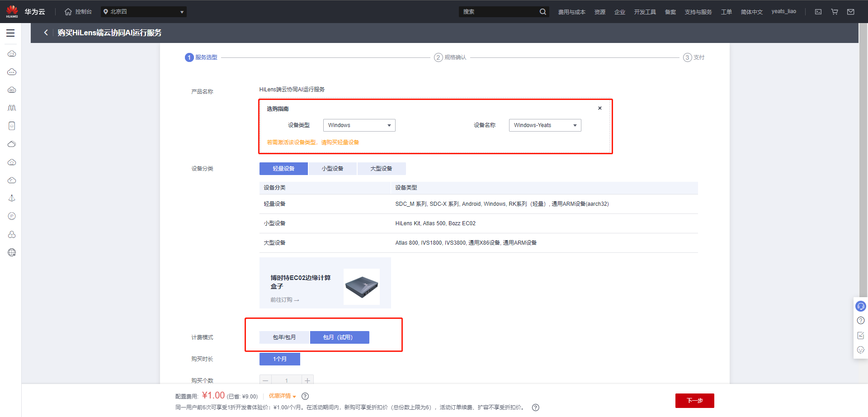Open the smiley satisfaction survey icon
Image resolution: width=868 pixels, height=417 pixels.
coord(861,350)
